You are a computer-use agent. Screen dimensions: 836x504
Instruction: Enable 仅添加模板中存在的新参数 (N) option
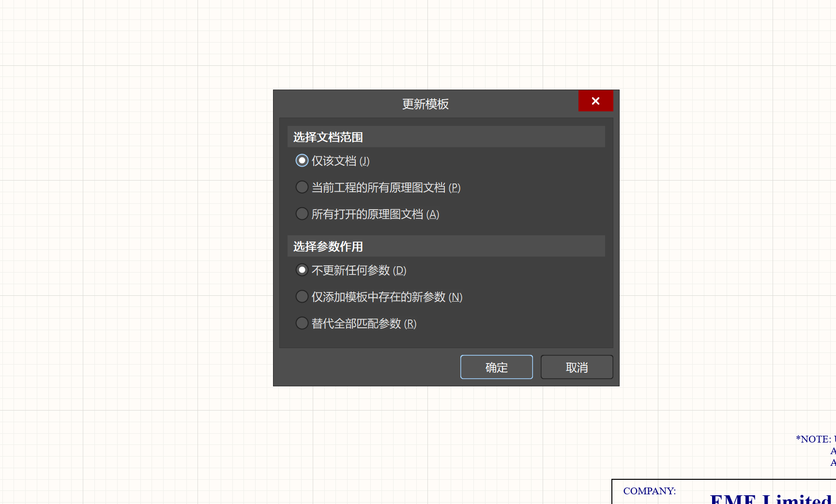[302, 297]
